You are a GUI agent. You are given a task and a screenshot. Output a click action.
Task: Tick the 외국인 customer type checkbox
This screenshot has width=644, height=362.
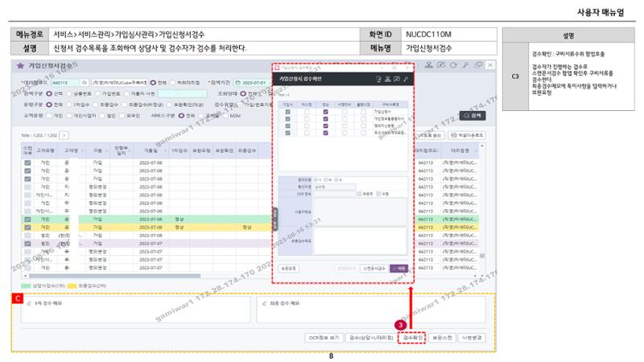click(x=122, y=116)
